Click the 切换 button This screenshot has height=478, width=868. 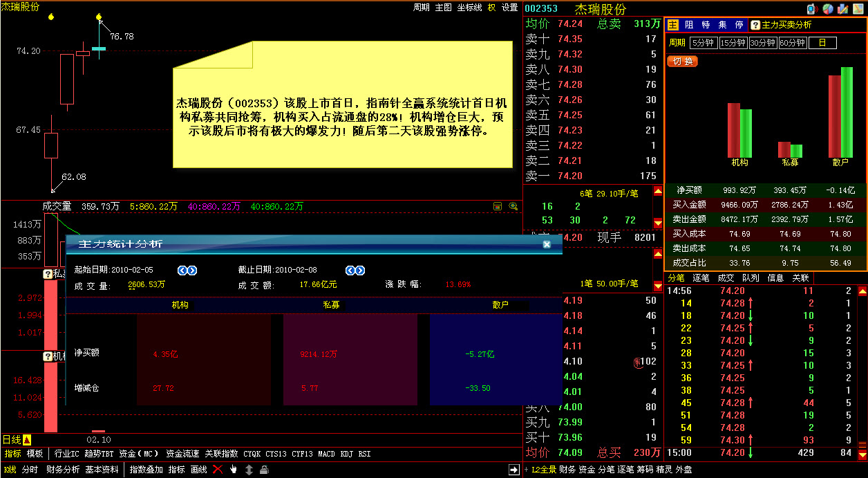pyautogui.click(x=683, y=62)
